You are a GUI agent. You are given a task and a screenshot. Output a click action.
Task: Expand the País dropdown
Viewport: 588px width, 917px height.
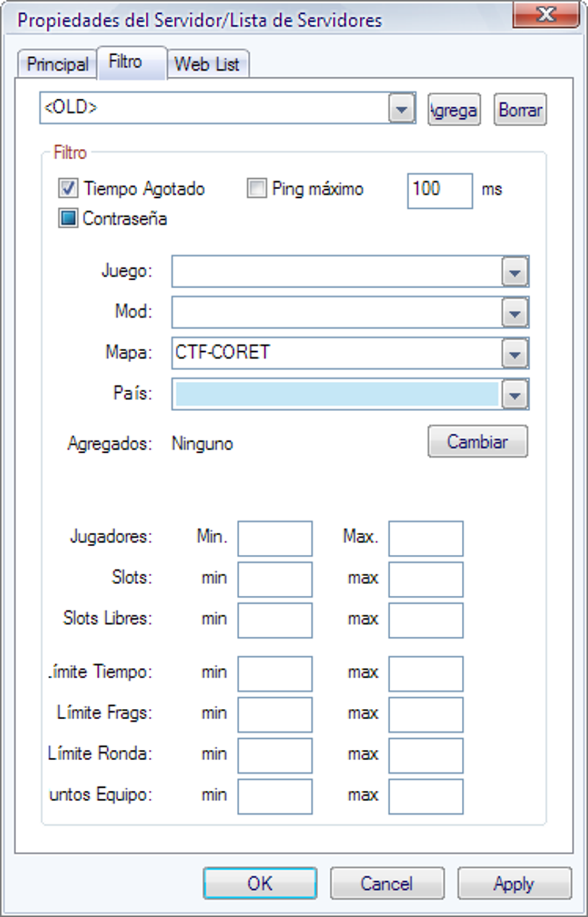click(515, 395)
